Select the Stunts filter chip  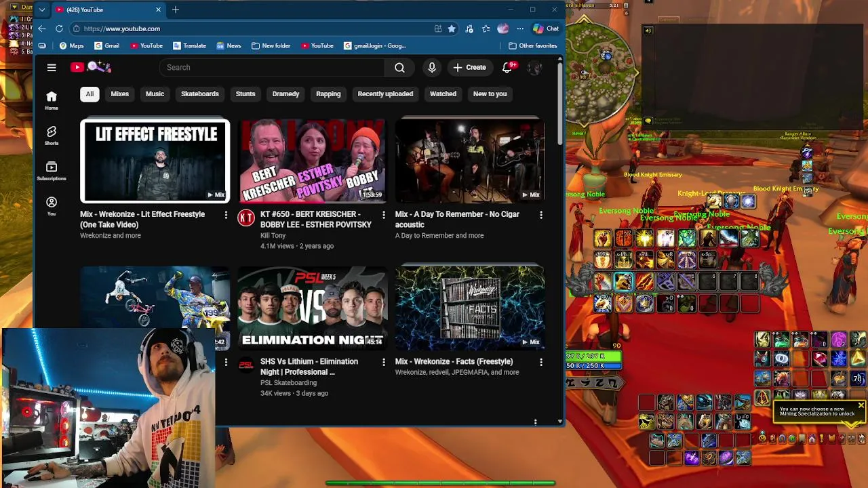tap(245, 94)
